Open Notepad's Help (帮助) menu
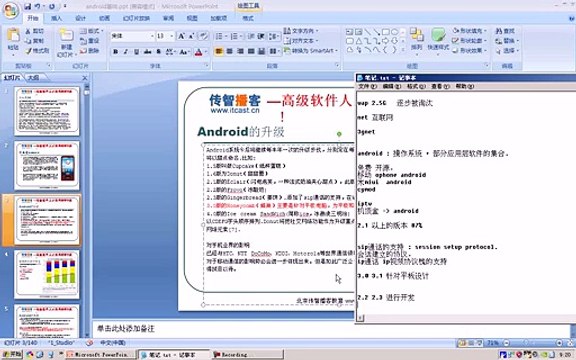The height and width of the screenshot is (360, 576). pyautogui.click(x=465, y=86)
